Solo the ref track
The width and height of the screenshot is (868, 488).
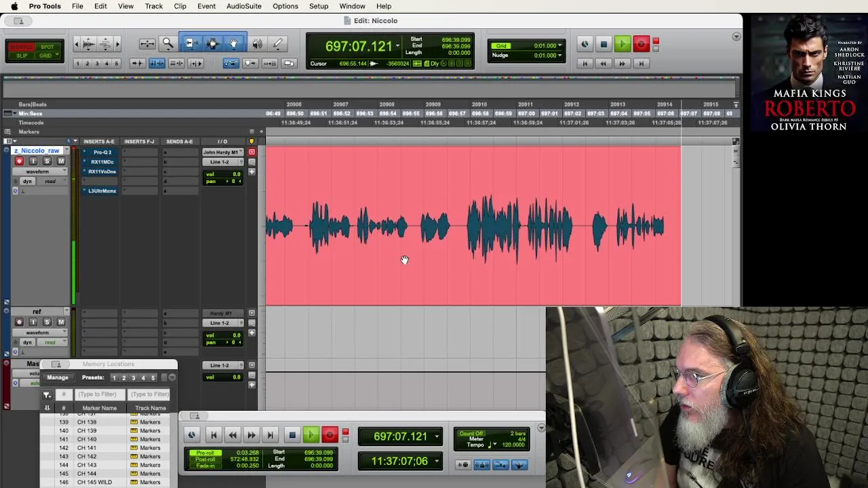coord(47,322)
